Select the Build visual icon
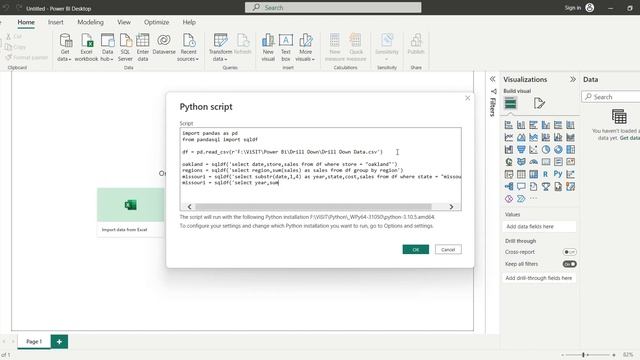Screen dimensions: 640x360 (510, 103)
